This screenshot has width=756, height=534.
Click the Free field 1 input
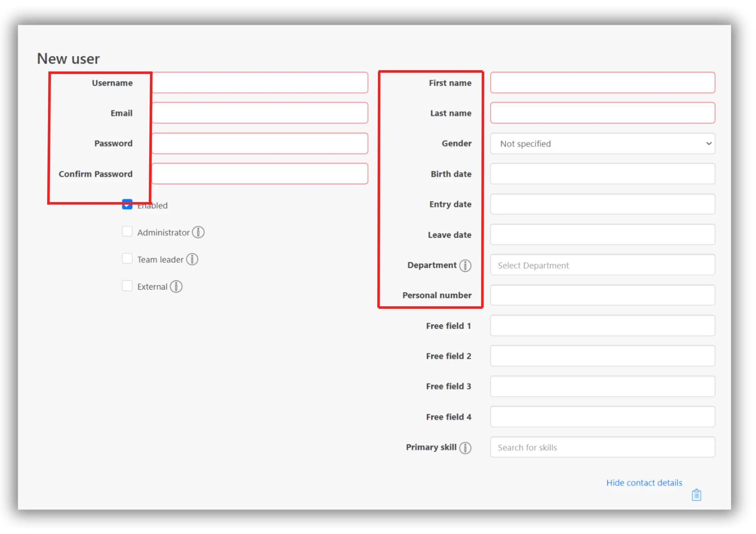pyautogui.click(x=602, y=326)
